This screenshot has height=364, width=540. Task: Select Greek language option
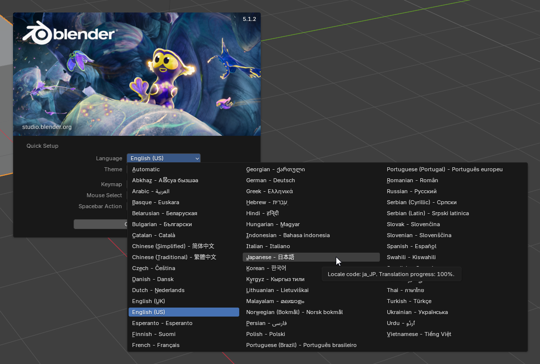point(311,191)
